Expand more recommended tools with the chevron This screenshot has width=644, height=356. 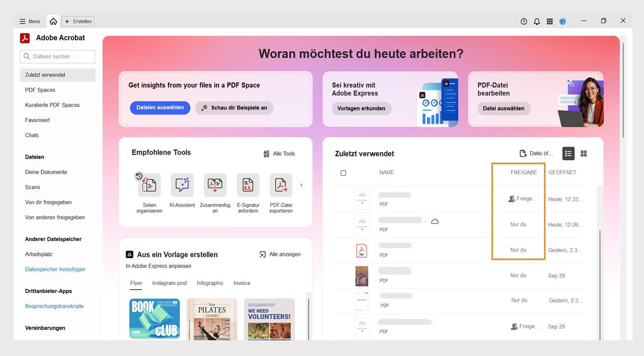[x=301, y=185]
